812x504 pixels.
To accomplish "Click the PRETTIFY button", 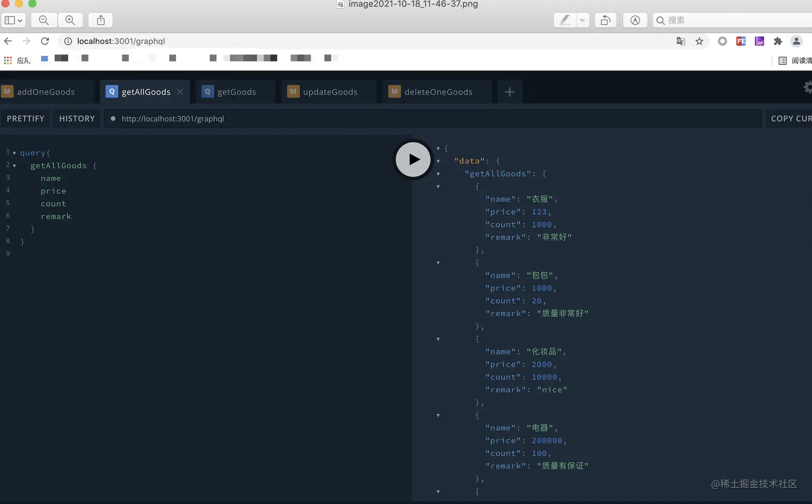I will click(x=25, y=119).
